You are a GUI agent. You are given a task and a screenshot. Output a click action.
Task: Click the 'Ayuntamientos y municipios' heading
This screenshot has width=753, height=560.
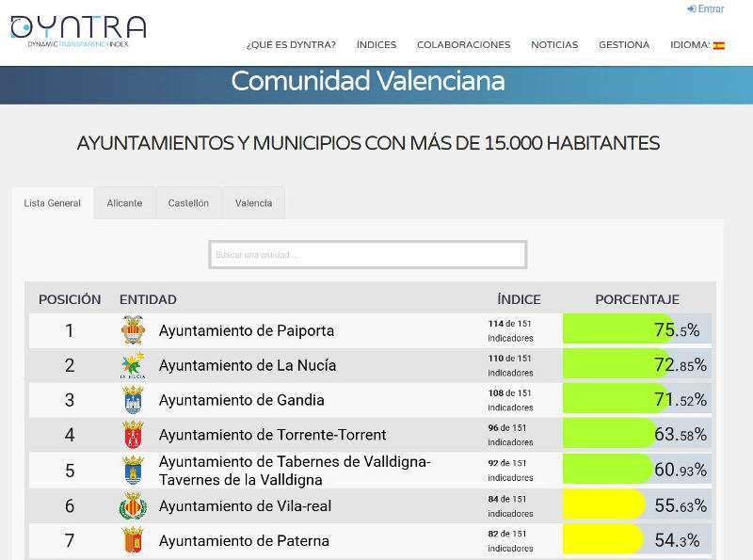368,143
